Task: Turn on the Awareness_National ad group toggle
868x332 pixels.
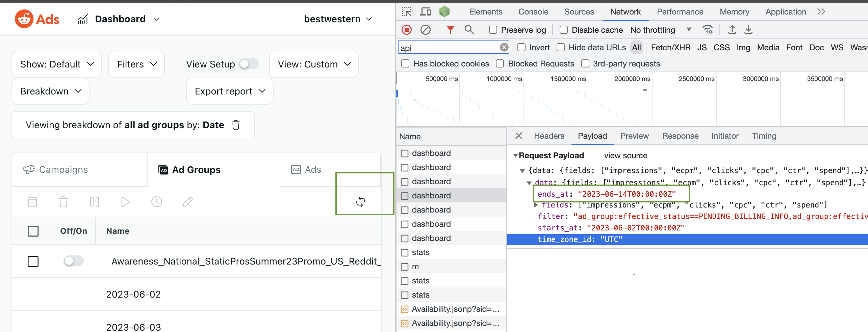Action: click(73, 261)
